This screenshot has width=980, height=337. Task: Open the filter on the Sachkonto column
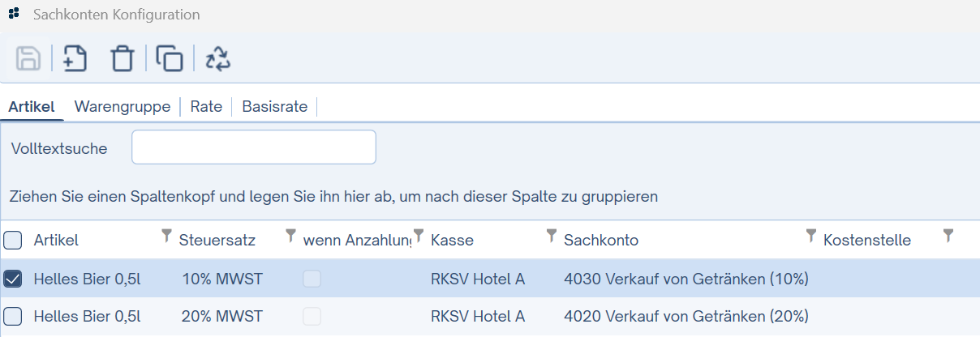(810, 236)
